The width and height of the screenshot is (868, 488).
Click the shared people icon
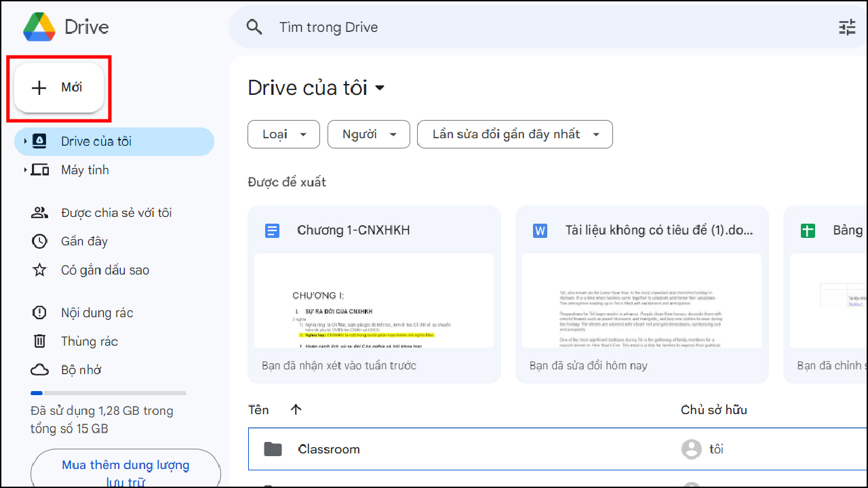click(x=40, y=213)
